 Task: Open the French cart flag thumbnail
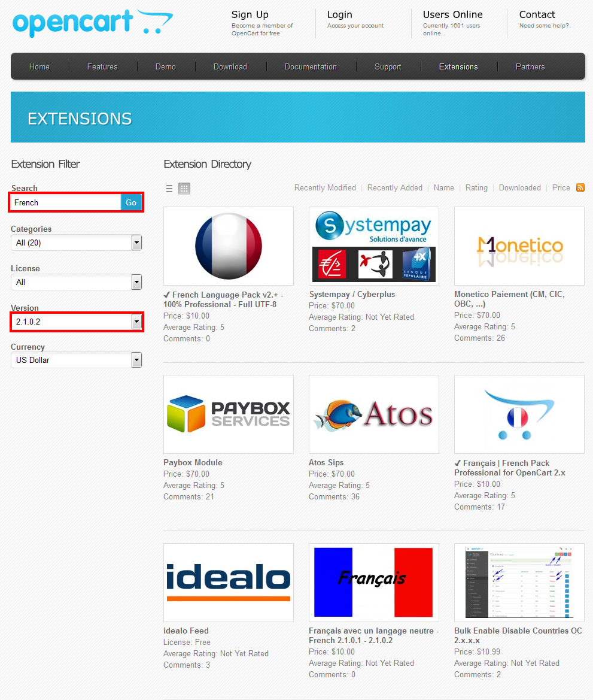[x=519, y=414]
